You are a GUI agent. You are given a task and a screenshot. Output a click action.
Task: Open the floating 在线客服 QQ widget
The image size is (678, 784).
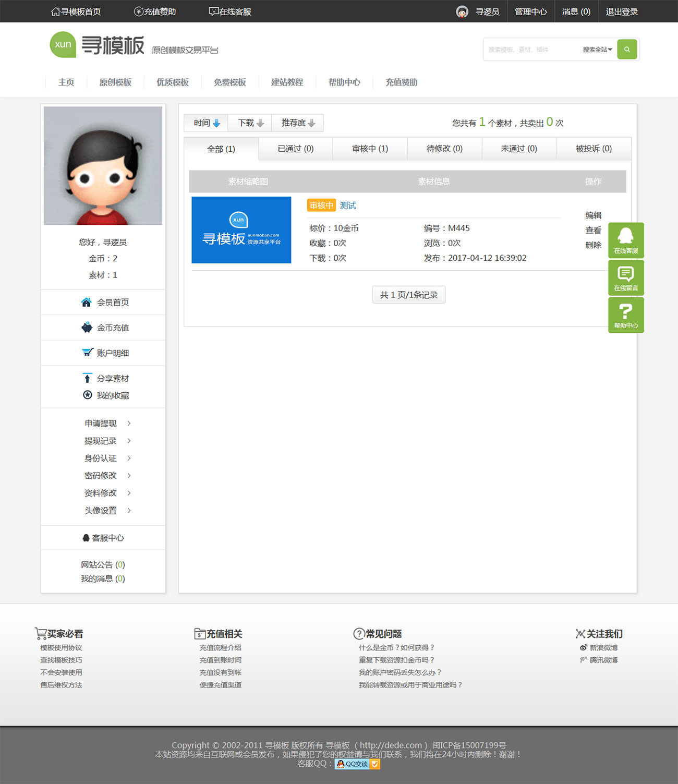point(626,240)
